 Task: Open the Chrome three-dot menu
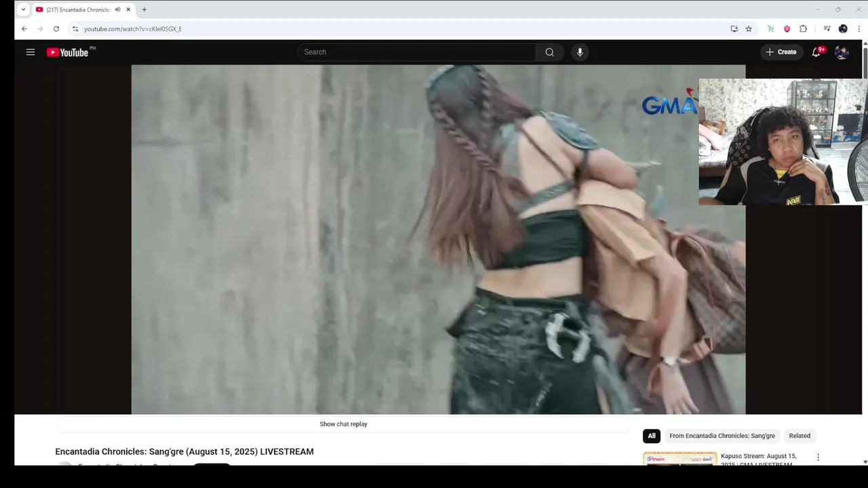click(x=859, y=29)
